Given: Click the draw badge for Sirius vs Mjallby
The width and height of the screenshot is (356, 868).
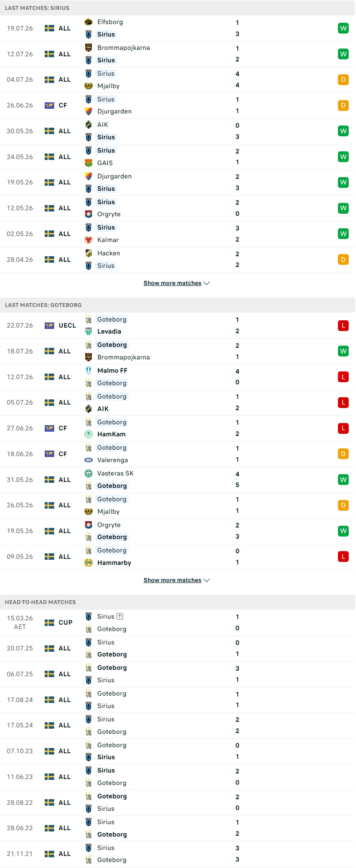Looking at the screenshot, I should [343, 80].
